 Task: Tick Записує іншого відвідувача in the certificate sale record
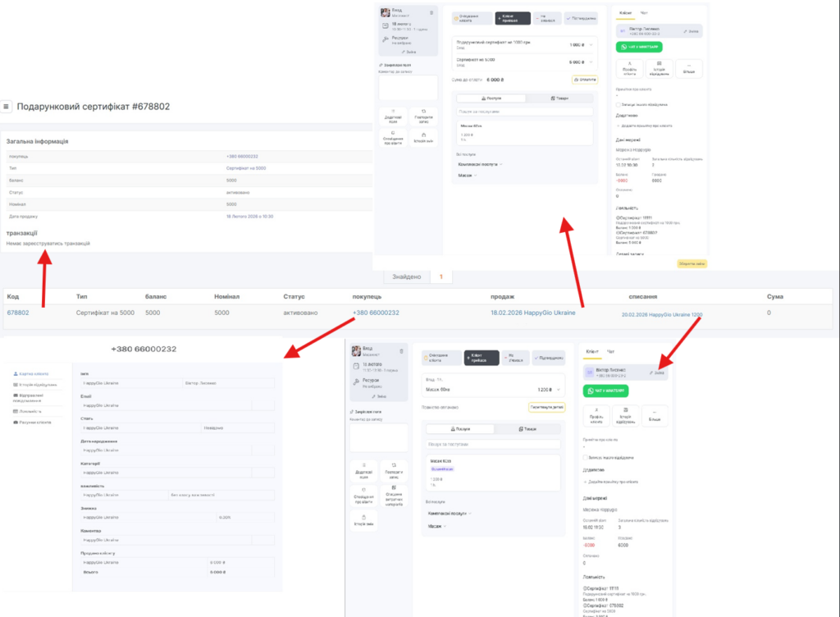coord(618,104)
